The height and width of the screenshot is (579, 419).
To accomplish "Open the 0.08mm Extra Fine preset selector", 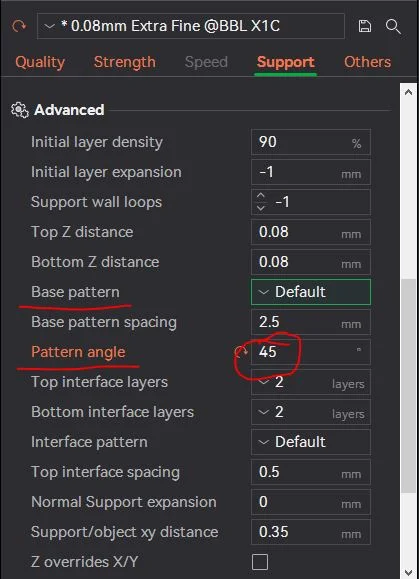I will pyautogui.click(x=191, y=26).
